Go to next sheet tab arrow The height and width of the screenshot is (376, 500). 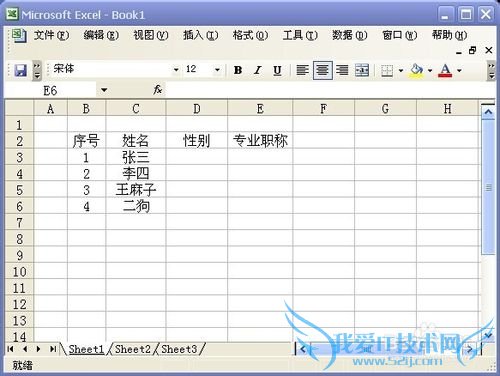[38, 349]
